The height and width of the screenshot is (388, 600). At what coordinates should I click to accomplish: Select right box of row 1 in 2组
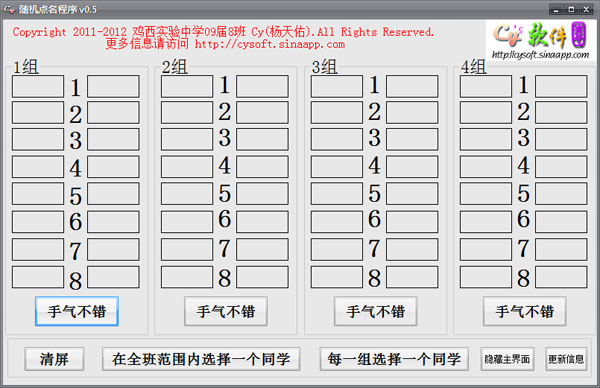[262, 86]
